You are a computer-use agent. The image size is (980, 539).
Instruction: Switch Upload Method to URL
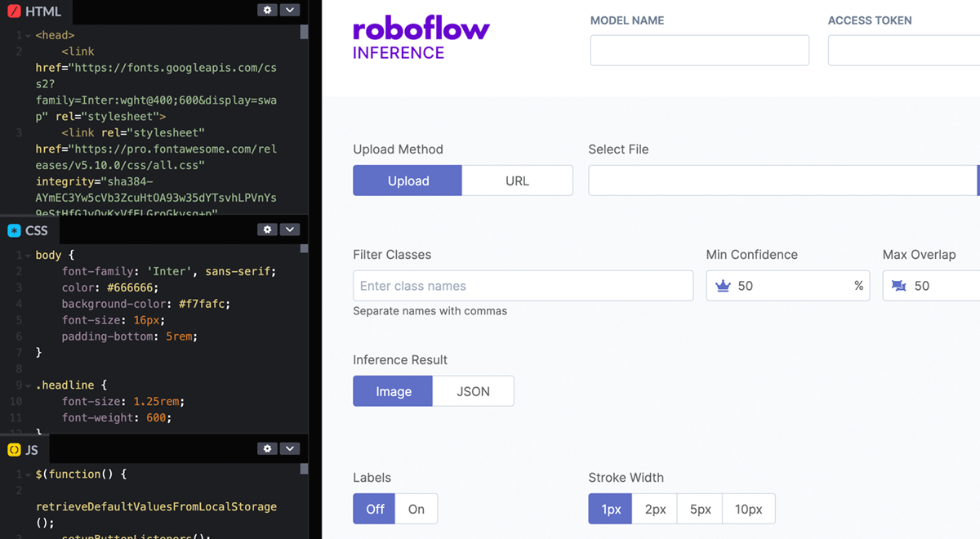[x=517, y=180]
